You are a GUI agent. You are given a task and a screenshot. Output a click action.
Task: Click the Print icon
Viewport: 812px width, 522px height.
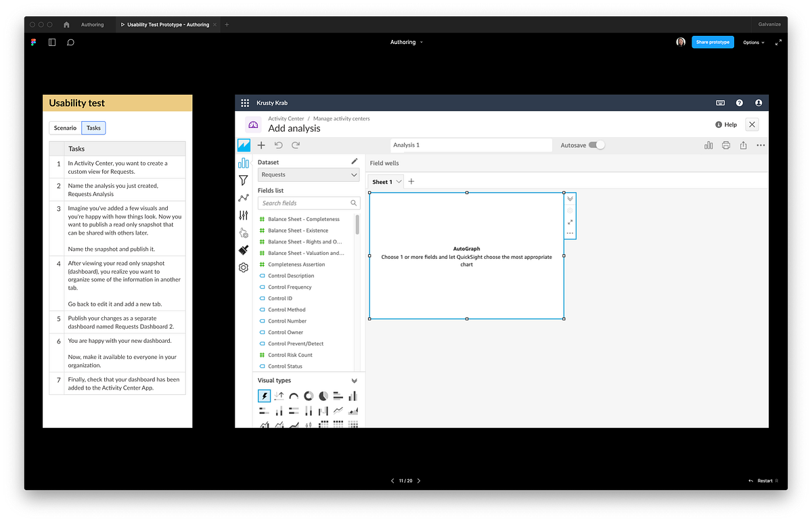coord(726,145)
